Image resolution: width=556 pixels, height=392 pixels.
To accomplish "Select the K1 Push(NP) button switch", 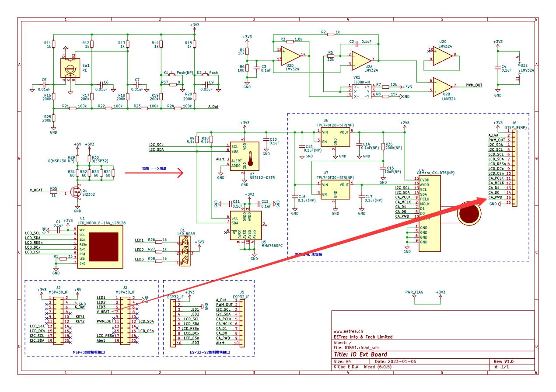I will click(x=173, y=74).
